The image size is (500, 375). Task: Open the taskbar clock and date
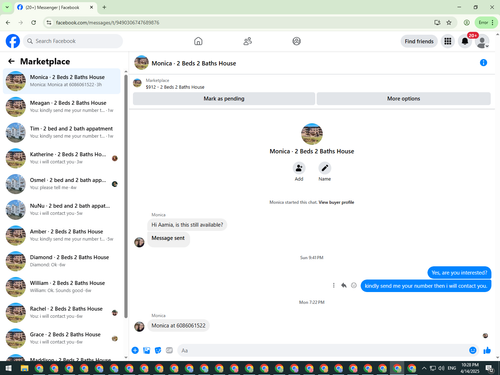click(470, 368)
